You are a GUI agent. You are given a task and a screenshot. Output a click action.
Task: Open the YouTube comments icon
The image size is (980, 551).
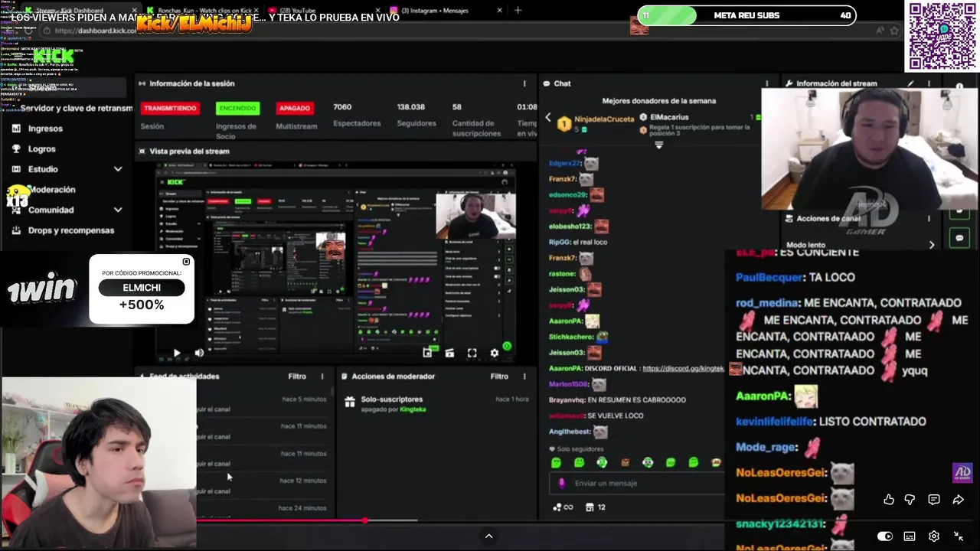(x=934, y=500)
